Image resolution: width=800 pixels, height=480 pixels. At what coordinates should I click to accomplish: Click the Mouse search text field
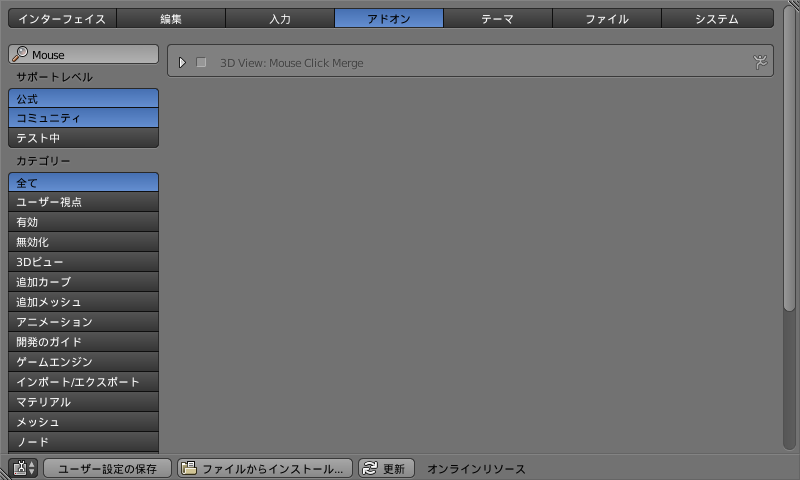pos(83,54)
